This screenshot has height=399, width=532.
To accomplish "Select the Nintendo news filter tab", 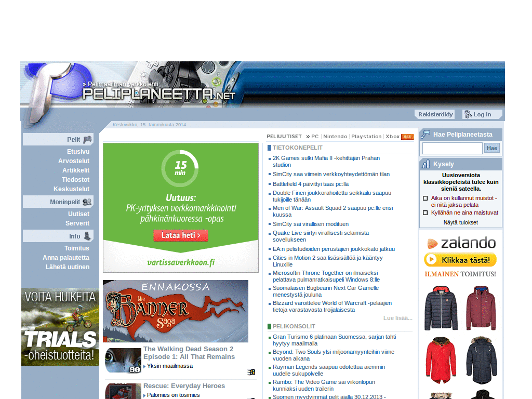I will point(335,137).
